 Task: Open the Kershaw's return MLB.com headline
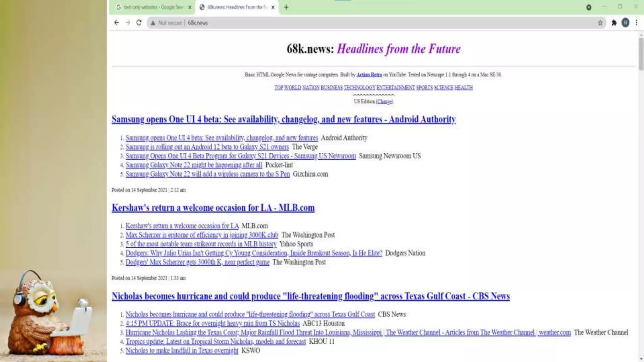click(213, 208)
